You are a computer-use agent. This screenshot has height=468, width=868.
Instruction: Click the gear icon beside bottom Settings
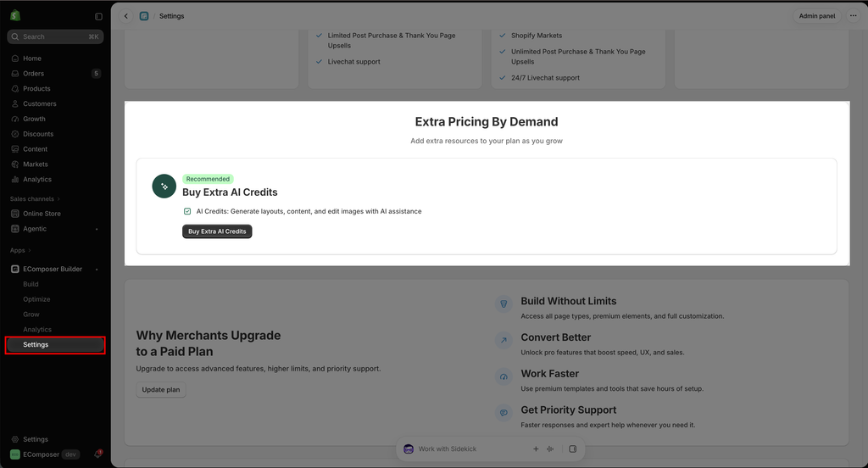[15, 439]
